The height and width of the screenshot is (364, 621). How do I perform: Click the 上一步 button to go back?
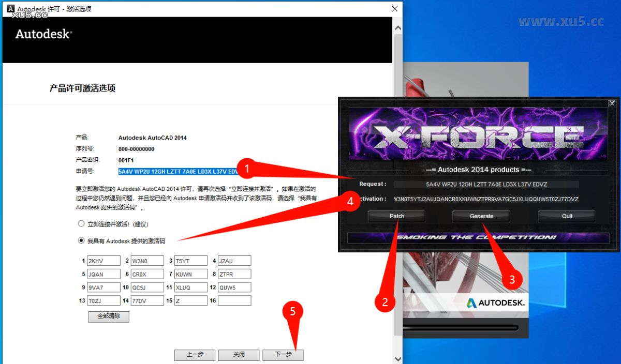[x=195, y=355]
